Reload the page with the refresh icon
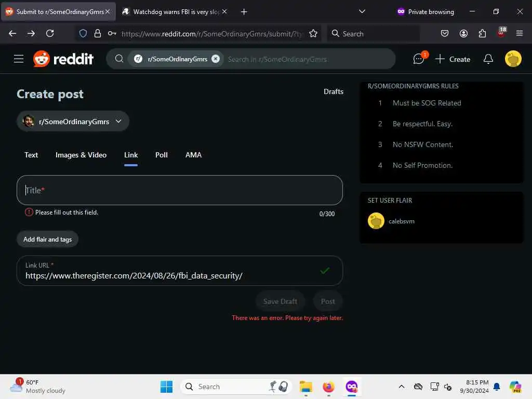This screenshot has height=399, width=532. 50,33
